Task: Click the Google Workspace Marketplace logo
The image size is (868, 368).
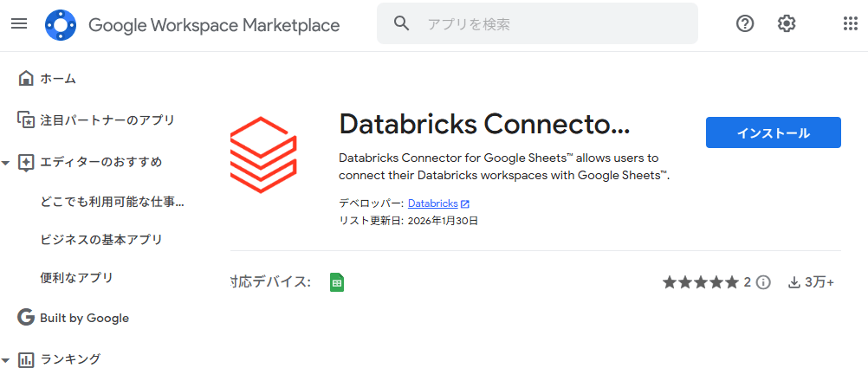Action: (61, 25)
